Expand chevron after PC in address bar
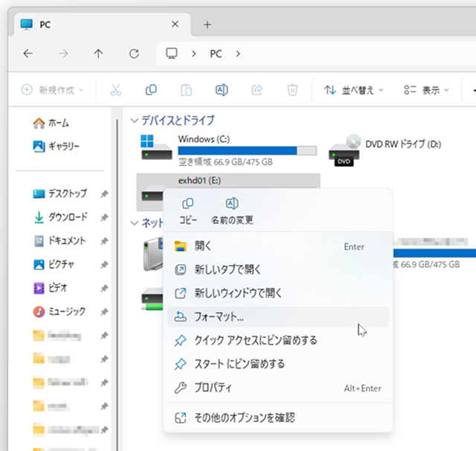The width and height of the screenshot is (476, 451). coord(238,54)
